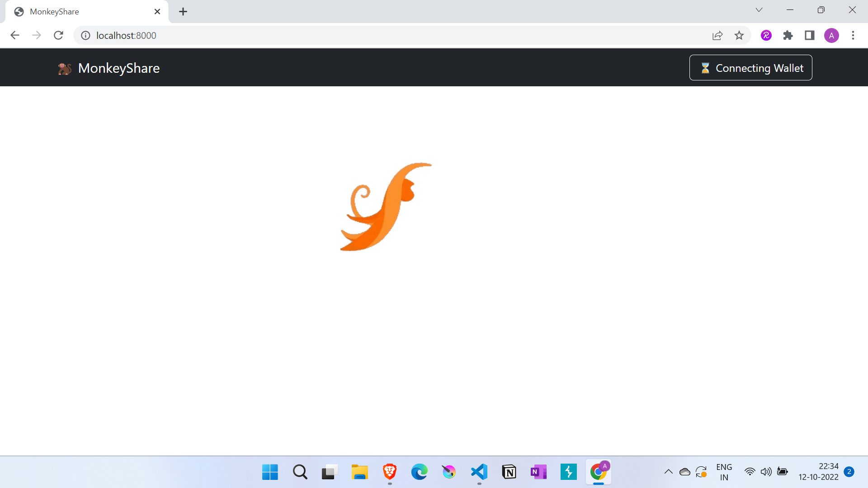Toggle the browser side panel
Viewport: 868px width, 488px height.
(809, 35)
